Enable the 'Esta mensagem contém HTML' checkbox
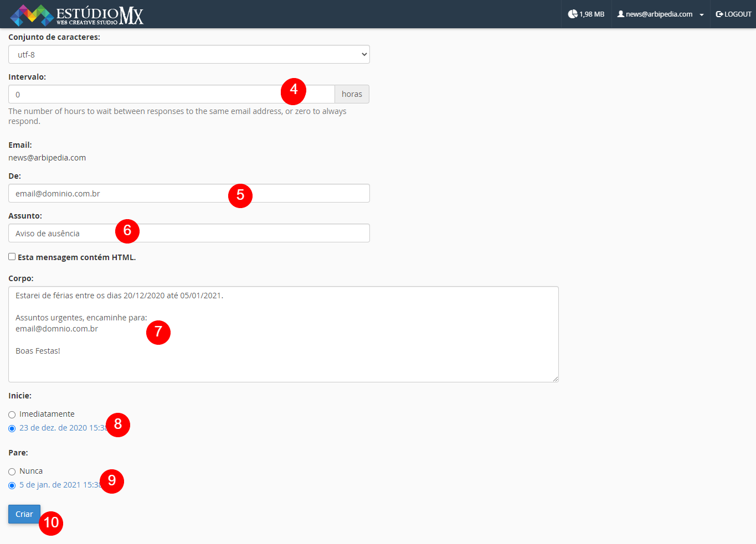The image size is (756, 544). (12, 257)
